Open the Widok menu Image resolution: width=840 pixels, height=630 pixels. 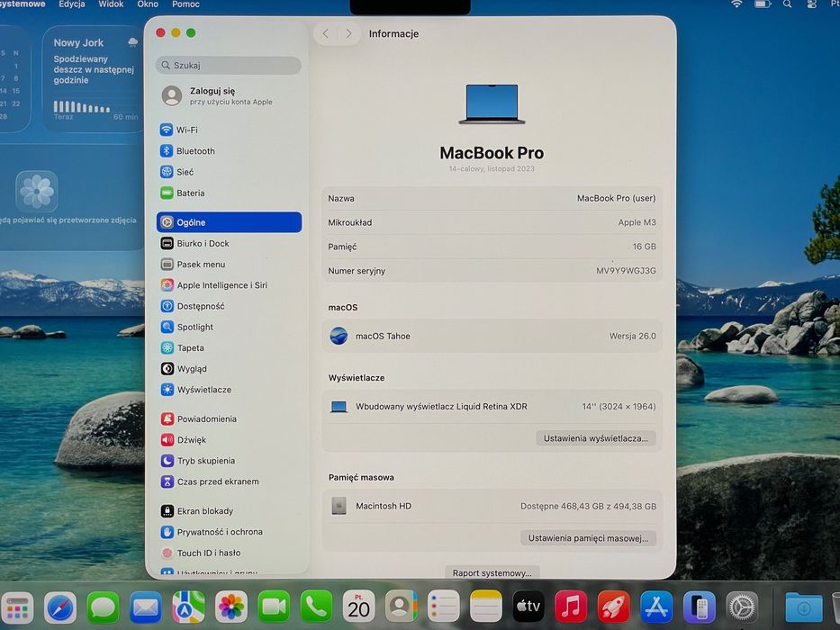click(x=111, y=4)
